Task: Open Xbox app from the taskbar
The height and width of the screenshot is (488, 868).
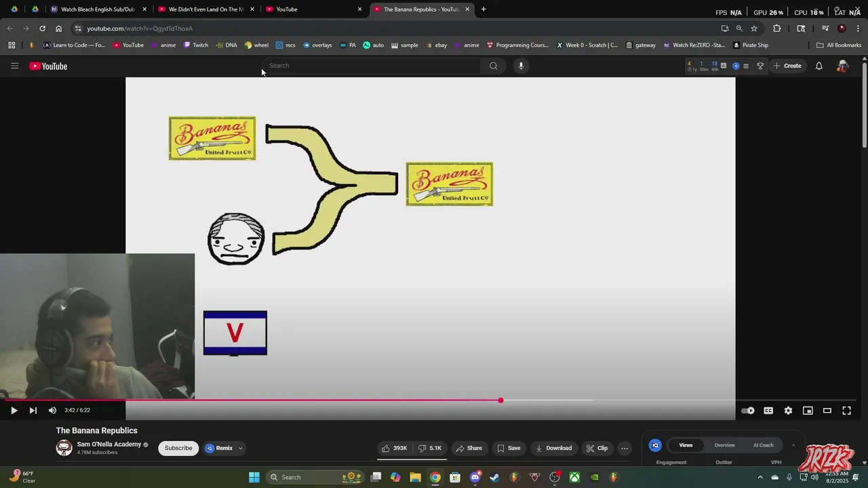Action: [x=574, y=477]
